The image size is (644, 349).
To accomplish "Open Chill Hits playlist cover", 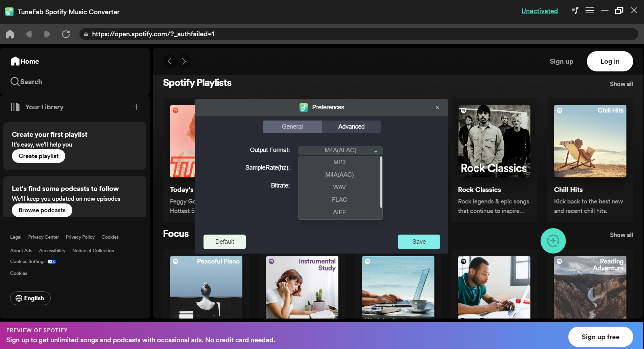I will pos(590,141).
